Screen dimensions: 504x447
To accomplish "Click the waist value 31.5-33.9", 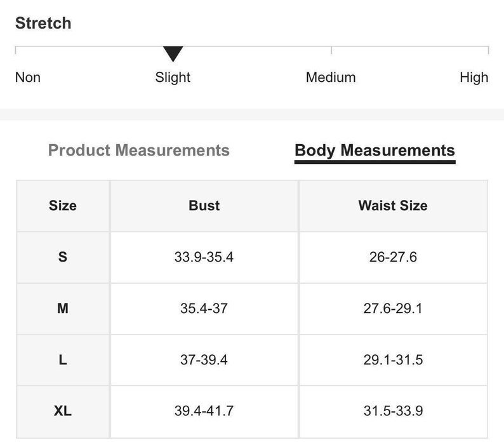I will pos(393,411).
